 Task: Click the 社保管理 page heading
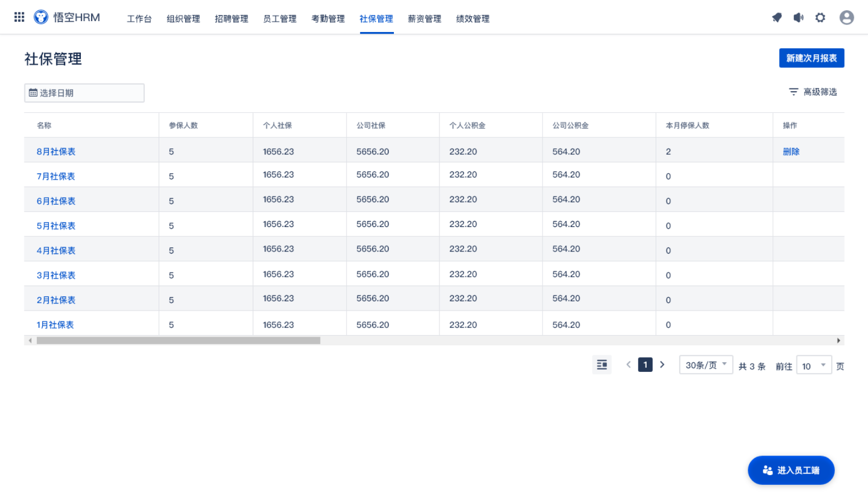click(53, 59)
